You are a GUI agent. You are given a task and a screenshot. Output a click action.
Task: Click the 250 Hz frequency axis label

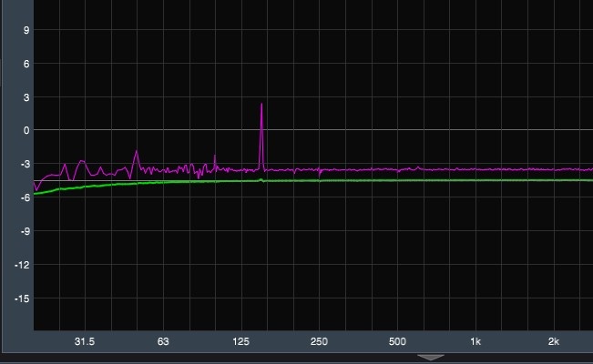319,342
